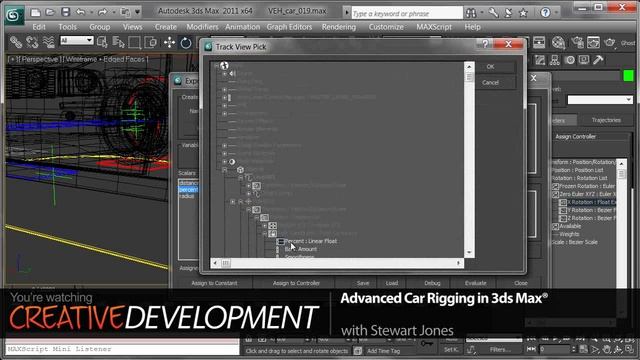Collapse the World root node in Track View Pick
640x360 pixels.
click(x=217, y=66)
